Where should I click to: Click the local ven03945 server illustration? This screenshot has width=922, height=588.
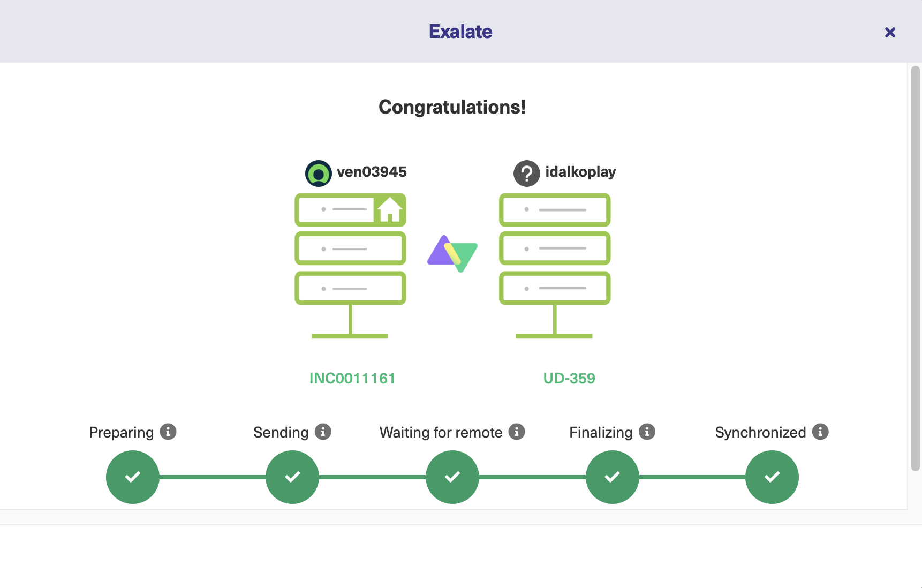350,266
